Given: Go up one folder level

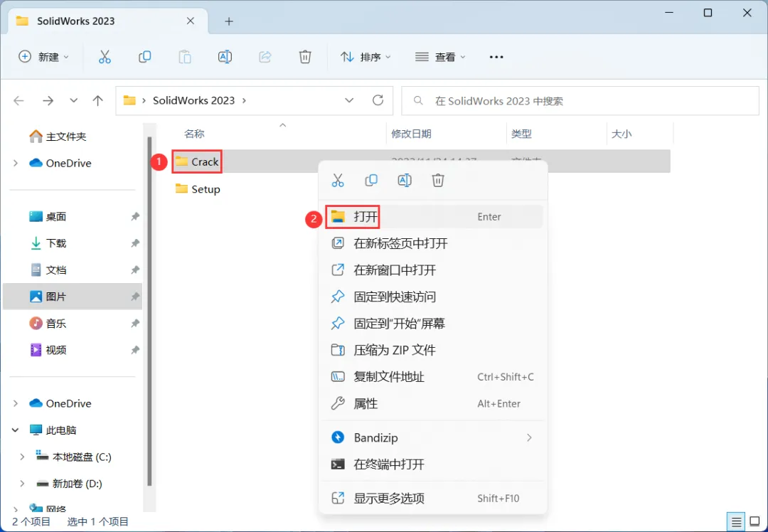Looking at the screenshot, I should [x=98, y=101].
